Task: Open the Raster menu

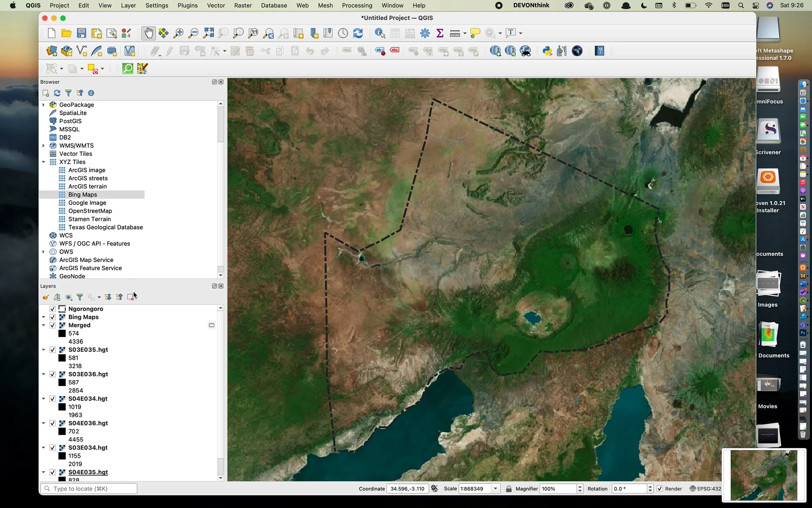Action: coord(243,6)
